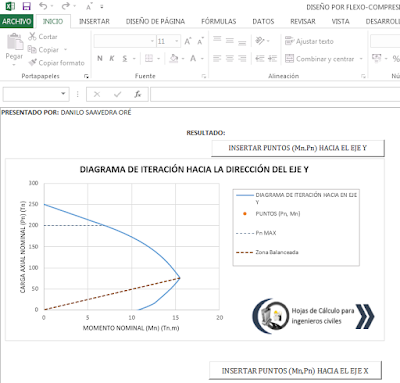Expand the Fill Color dropdown arrow
Viewport: 400px width, 383px height.
click(183, 59)
